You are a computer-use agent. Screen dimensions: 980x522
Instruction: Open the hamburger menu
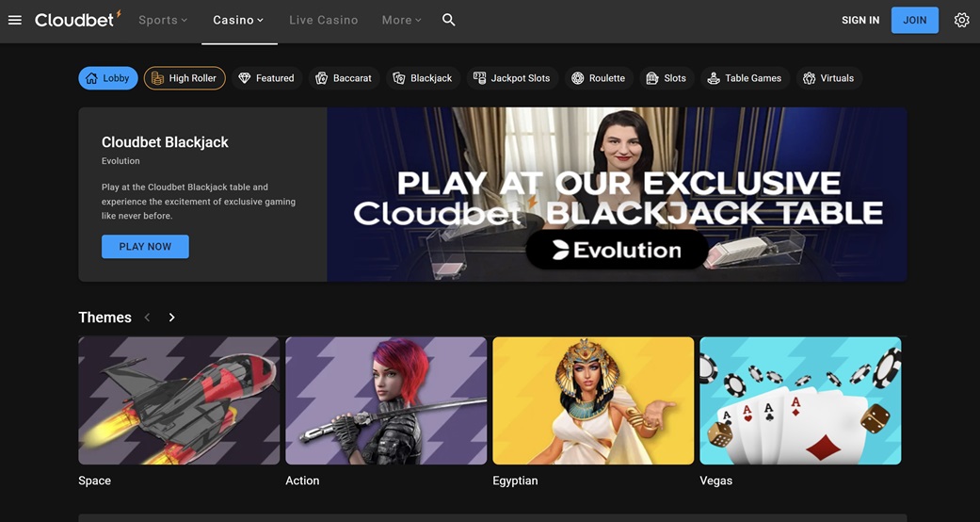15,20
